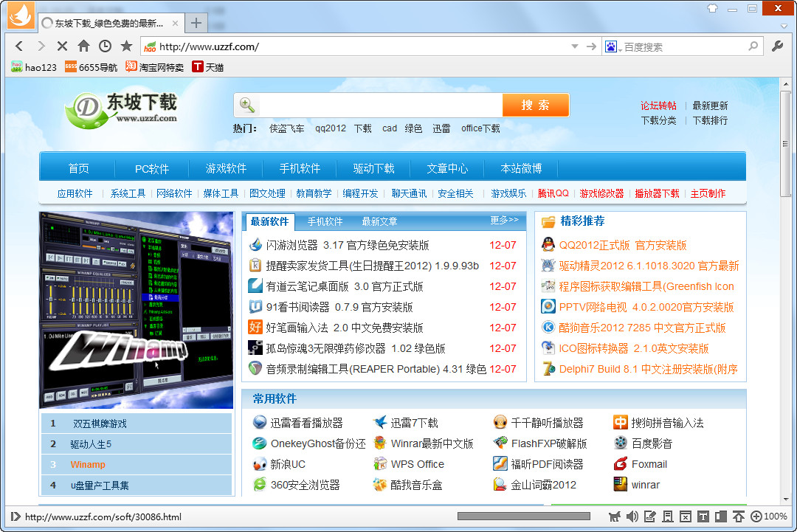This screenshot has height=532, width=797.
Task: Click the dog icon in status bar
Action: point(615,517)
